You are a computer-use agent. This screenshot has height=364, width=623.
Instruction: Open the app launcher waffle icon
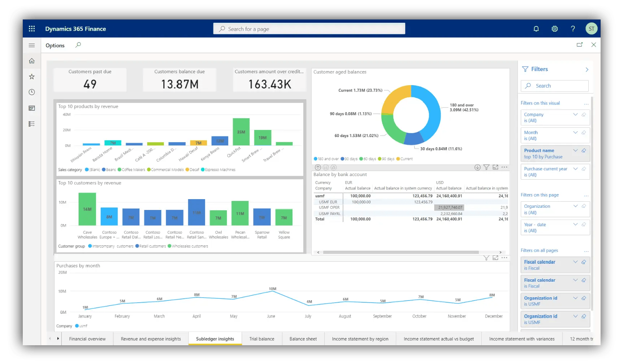point(32,28)
